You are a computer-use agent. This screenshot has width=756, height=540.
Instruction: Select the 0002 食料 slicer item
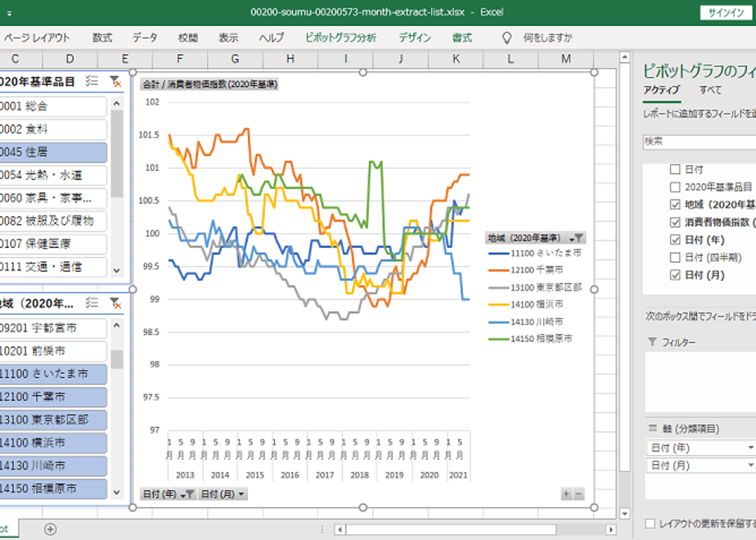point(52,129)
